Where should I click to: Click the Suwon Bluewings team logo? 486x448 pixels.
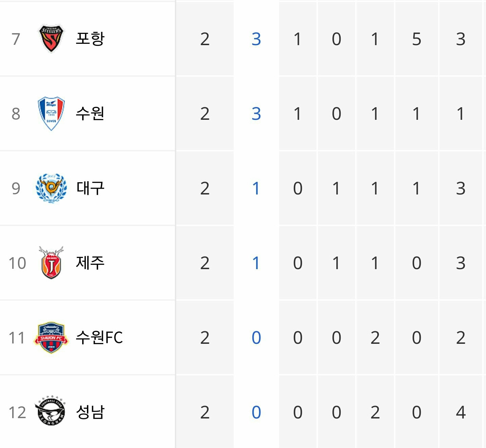point(51,113)
